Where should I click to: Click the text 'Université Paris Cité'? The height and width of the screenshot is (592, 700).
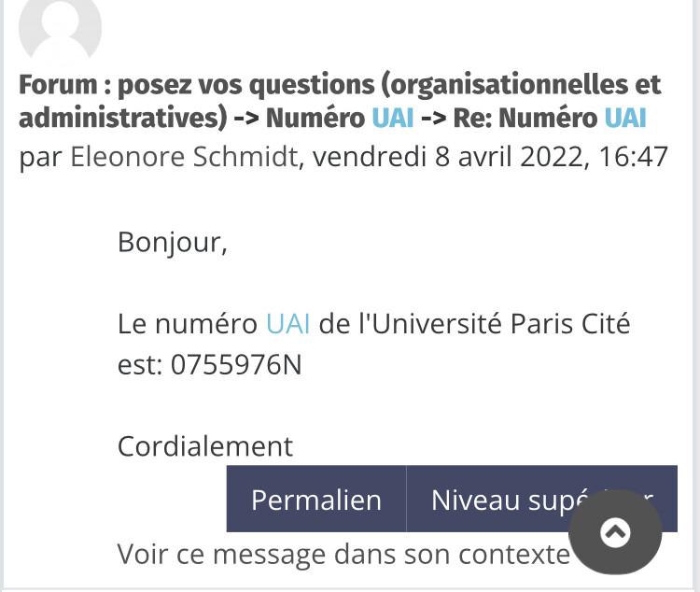[x=500, y=323]
